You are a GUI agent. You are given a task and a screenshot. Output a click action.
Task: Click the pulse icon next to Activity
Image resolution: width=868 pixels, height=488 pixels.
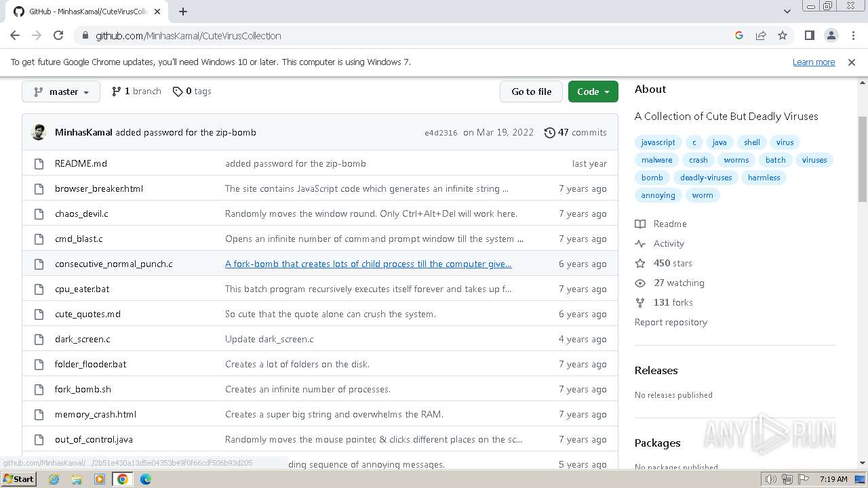[x=640, y=243]
